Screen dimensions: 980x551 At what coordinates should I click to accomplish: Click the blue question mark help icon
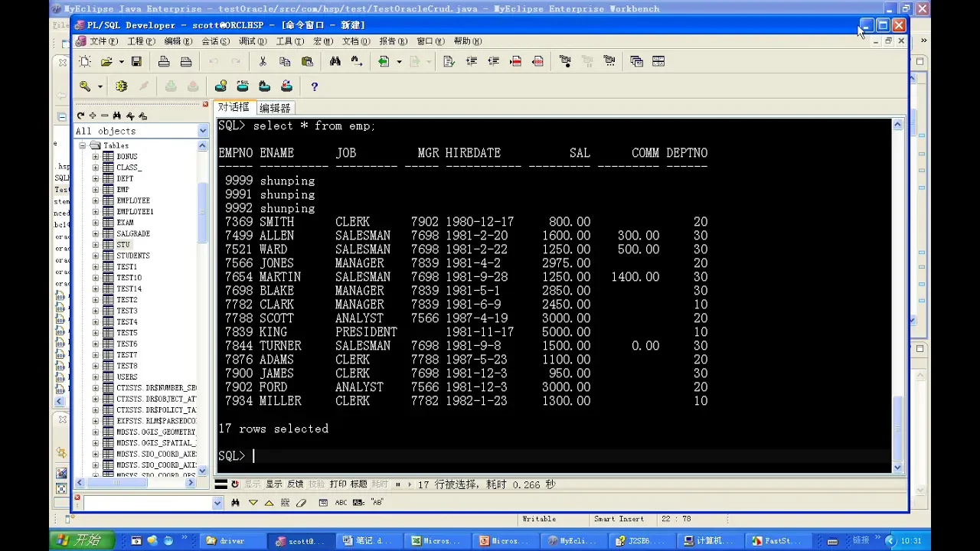(314, 86)
